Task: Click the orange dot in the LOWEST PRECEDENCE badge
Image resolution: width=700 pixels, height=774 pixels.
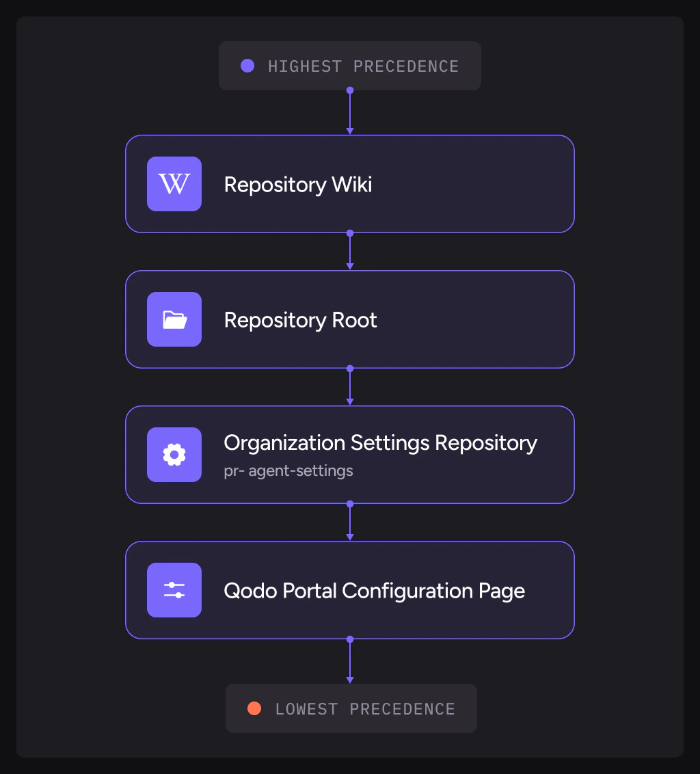Action: tap(254, 708)
